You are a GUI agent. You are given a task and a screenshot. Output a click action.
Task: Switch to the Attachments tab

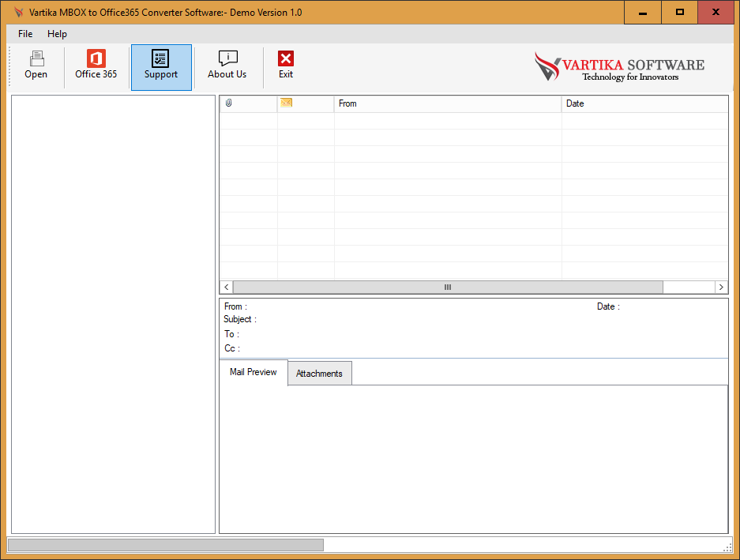(320, 374)
